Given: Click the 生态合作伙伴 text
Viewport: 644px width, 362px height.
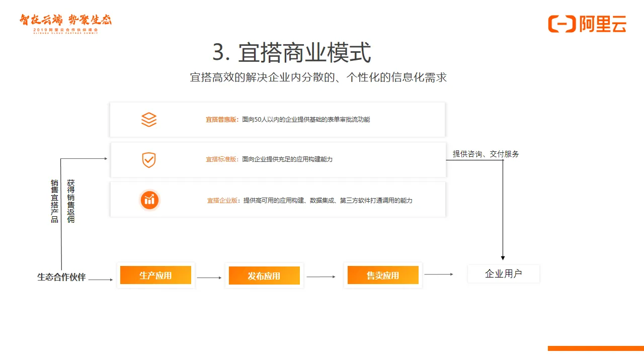Looking at the screenshot, I should (x=61, y=277).
